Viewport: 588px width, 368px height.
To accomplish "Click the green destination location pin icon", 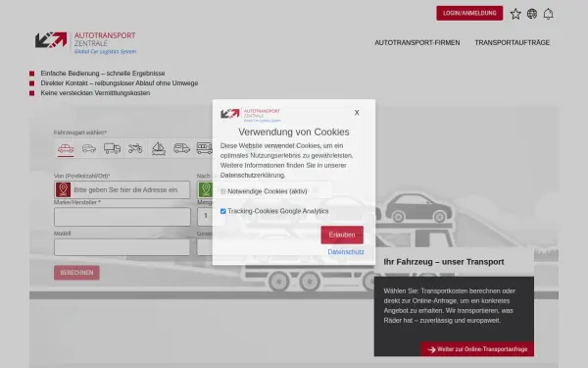I will (205, 190).
